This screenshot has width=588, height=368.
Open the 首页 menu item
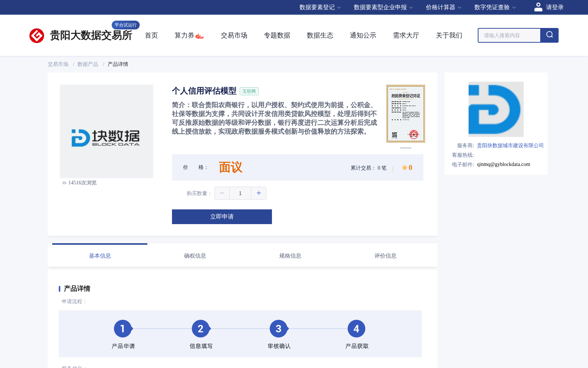click(x=151, y=35)
